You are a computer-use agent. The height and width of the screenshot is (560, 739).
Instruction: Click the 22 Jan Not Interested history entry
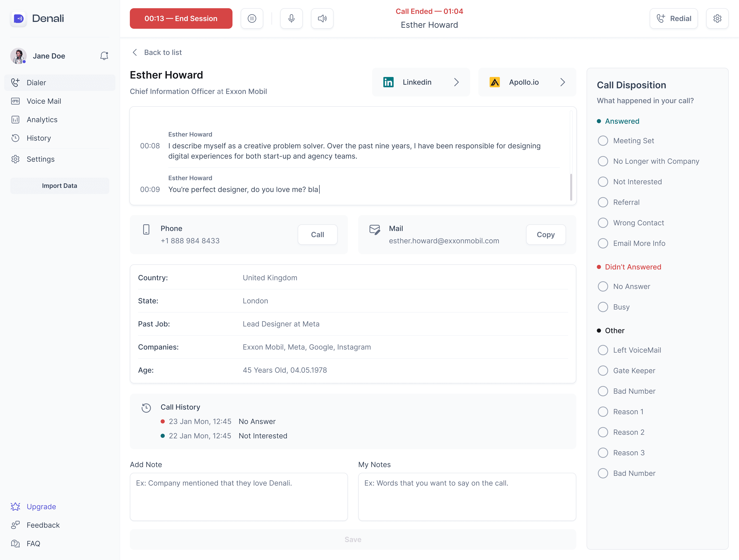(224, 436)
